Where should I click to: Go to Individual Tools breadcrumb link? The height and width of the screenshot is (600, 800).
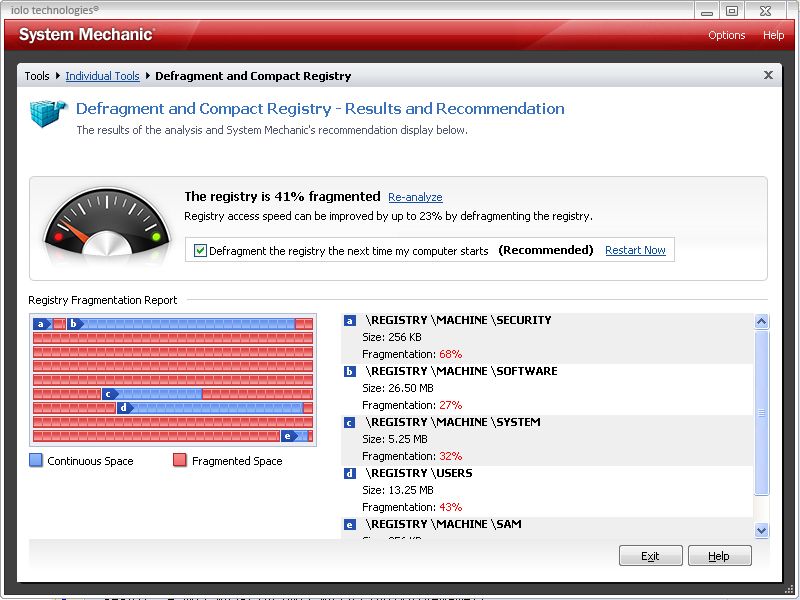point(103,76)
